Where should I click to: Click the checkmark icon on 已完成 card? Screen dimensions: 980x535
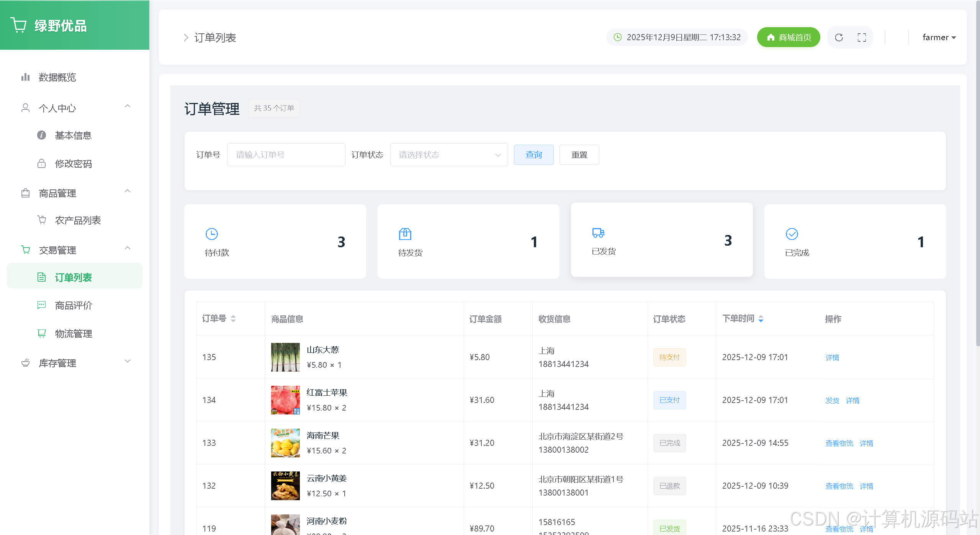(x=792, y=234)
